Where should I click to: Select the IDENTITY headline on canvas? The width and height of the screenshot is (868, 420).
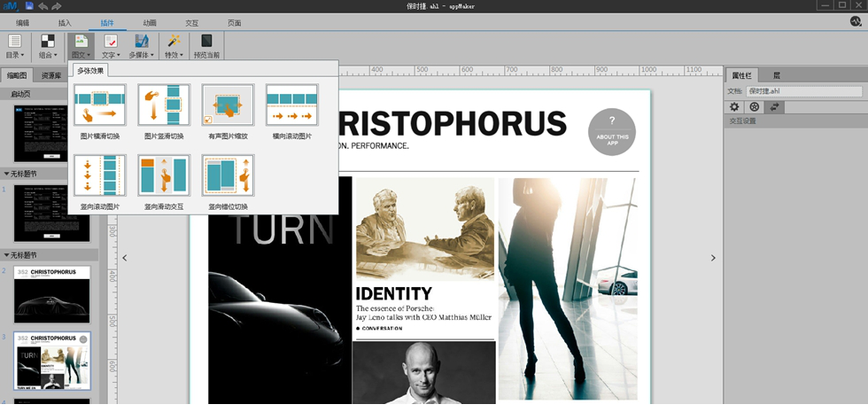[393, 293]
